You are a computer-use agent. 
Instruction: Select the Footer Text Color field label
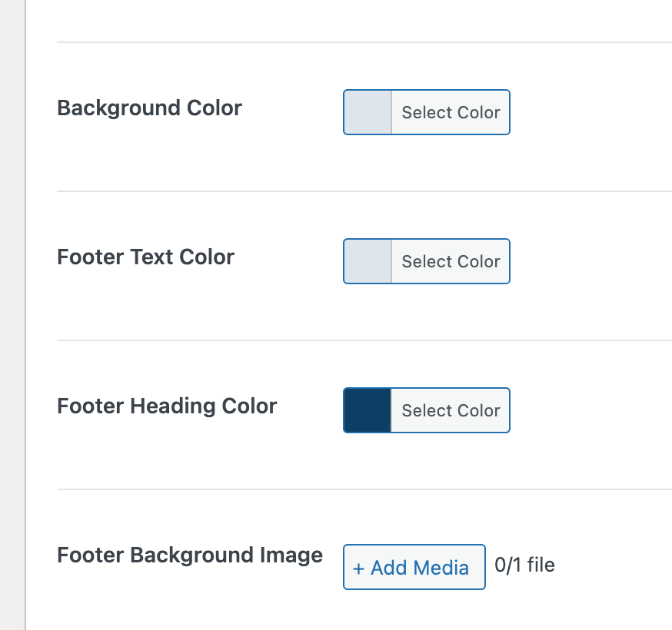point(145,257)
